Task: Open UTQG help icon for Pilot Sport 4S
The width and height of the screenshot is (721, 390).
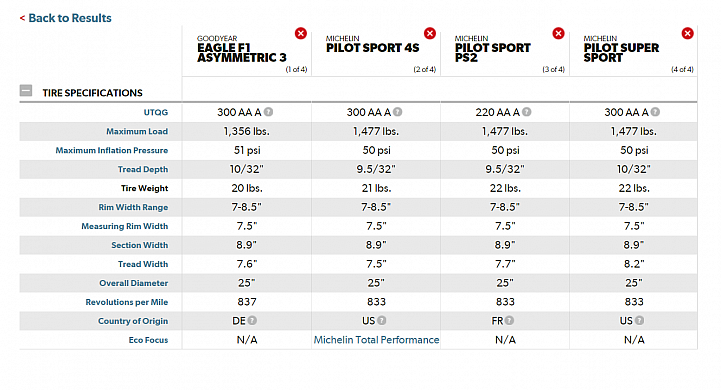Action: click(x=398, y=112)
